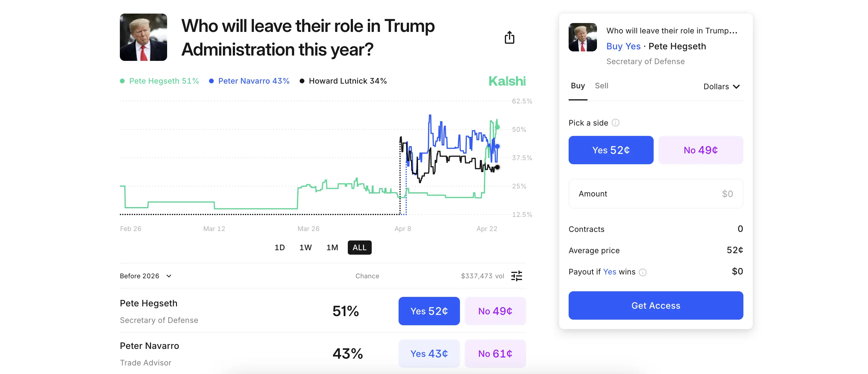The width and height of the screenshot is (868, 374).
Task: Select the Yes 52¢ side in the order panel
Action: (611, 150)
